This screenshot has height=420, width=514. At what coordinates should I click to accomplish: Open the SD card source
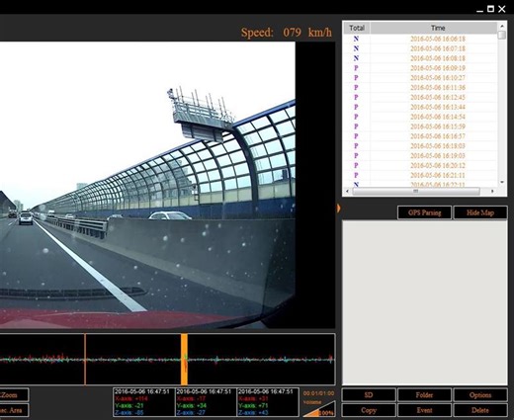click(369, 395)
